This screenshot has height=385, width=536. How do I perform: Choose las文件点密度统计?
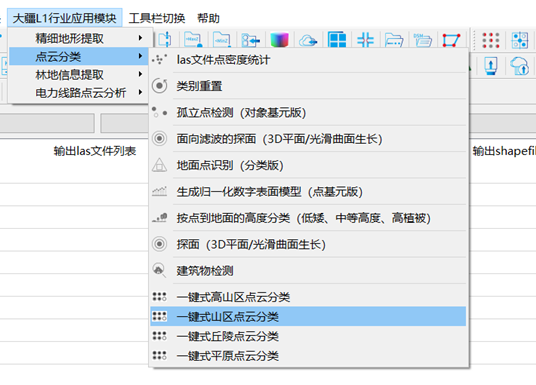pyautogui.click(x=308, y=60)
